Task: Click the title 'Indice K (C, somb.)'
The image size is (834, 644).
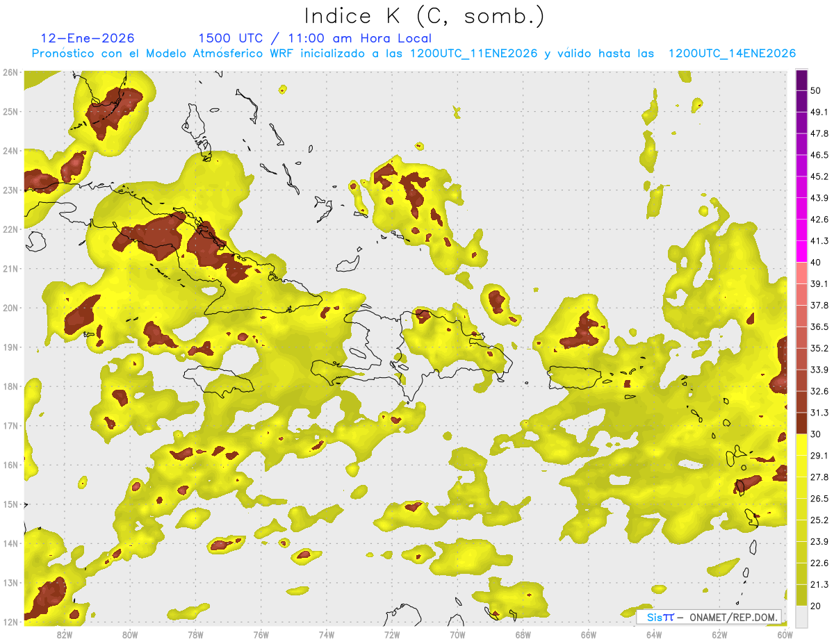Action: pyautogui.click(x=424, y=16)
